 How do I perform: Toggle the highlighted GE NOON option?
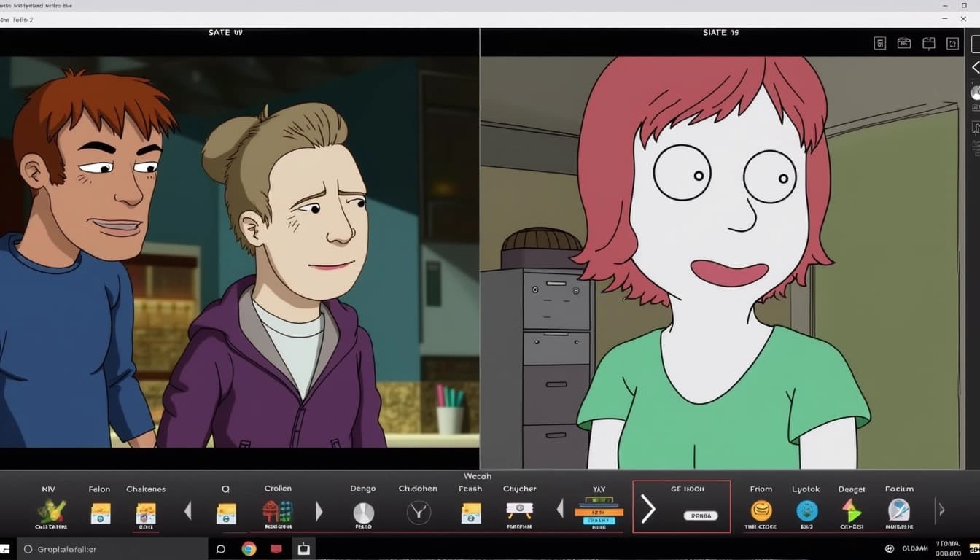[x=681, y=507]
